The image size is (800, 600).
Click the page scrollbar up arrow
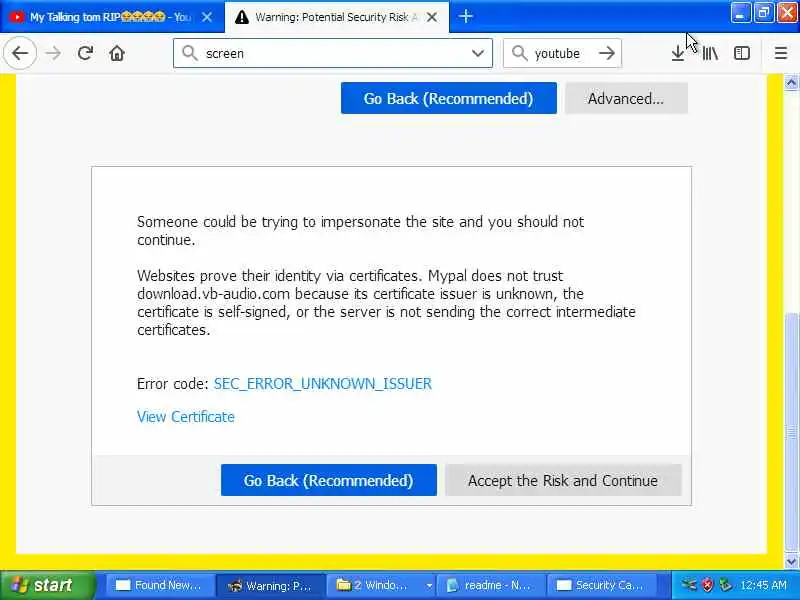(x=791, y=82)
